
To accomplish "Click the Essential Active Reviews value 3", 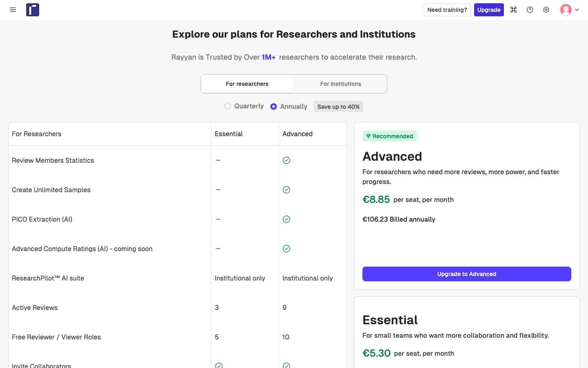I will 217,307.
